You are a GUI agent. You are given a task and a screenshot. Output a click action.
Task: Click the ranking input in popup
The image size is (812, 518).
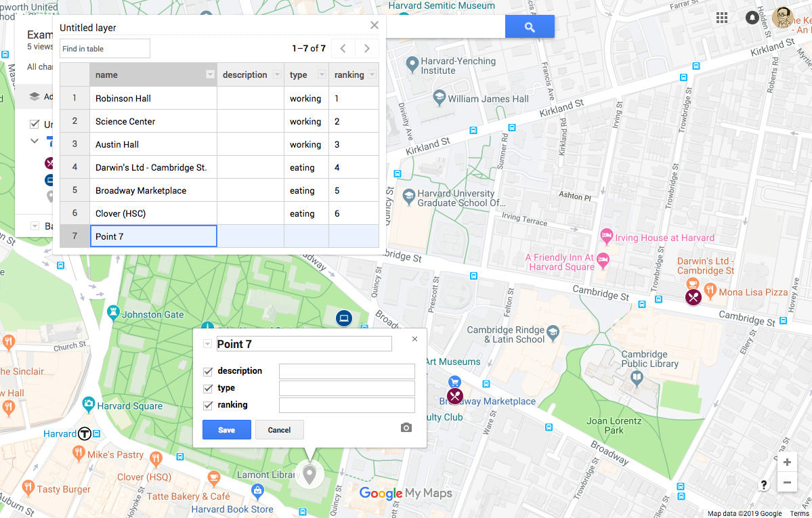(347, 405)
